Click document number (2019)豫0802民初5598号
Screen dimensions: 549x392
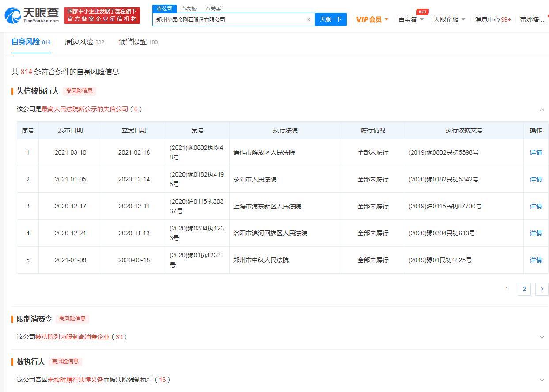[x=443, y=152]
